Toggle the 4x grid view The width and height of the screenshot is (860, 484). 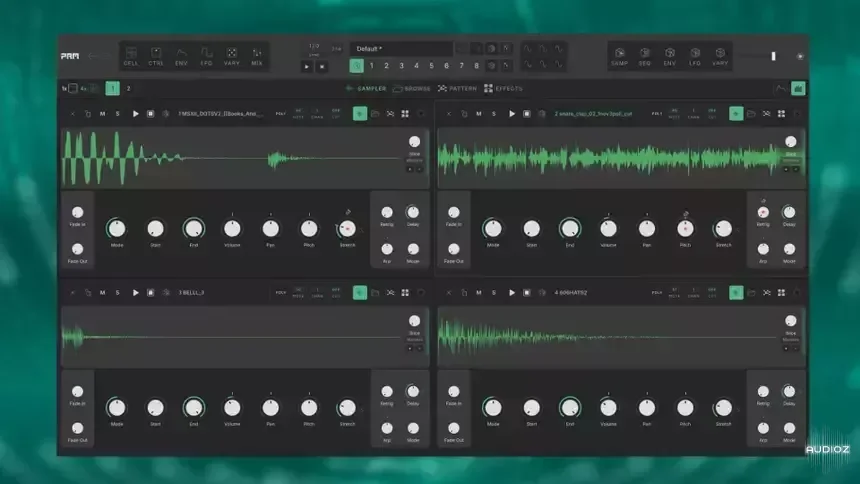[89, 88]
